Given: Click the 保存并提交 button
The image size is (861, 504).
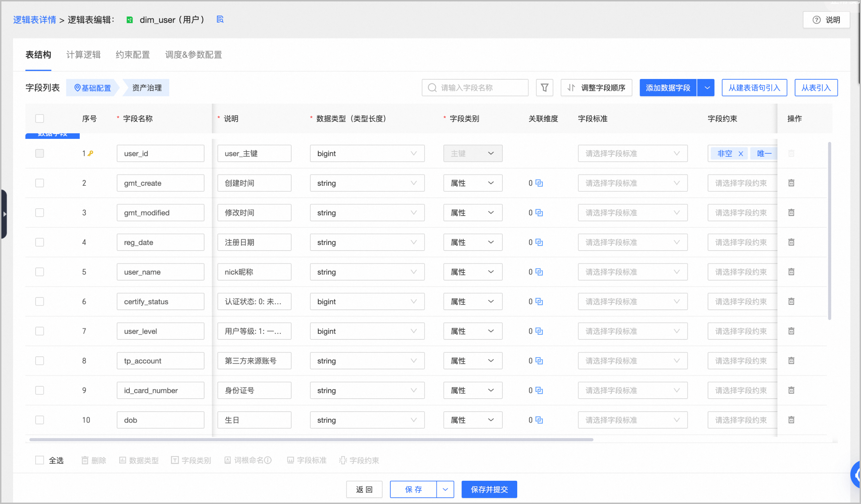Looking at the screenshot, I should tap(489, 489).
